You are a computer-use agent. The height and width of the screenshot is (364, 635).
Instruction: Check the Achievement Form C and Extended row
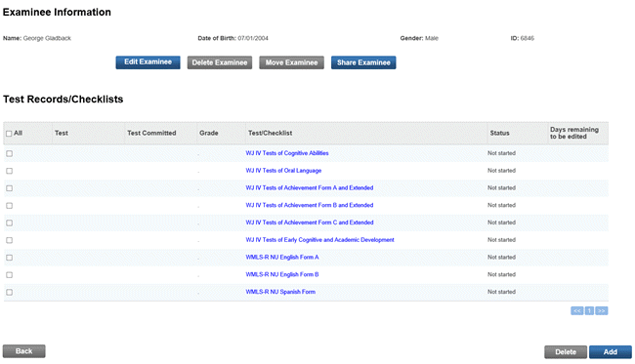10,223
